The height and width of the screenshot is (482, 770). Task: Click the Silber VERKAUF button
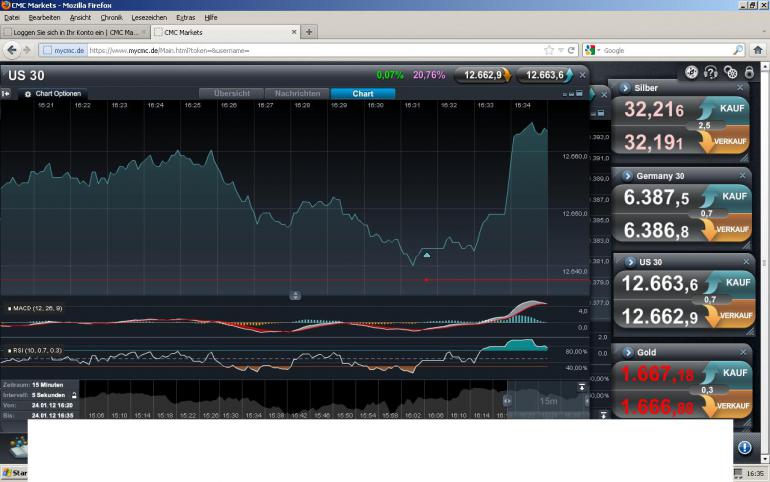[x=725, y=141]
